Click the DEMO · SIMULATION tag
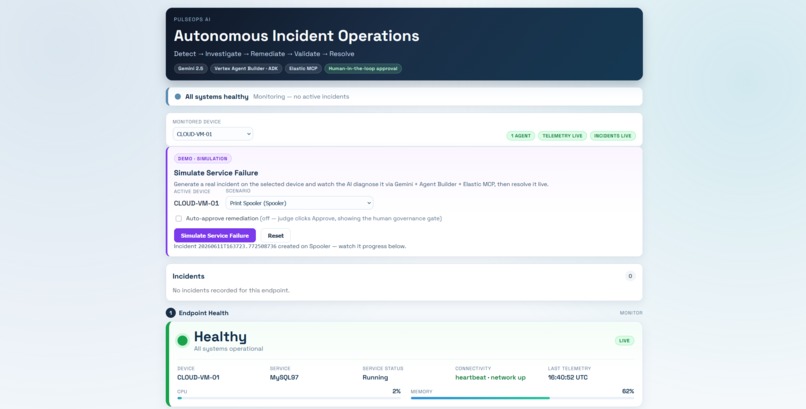The image size is (806, 409). pos(203,159)
